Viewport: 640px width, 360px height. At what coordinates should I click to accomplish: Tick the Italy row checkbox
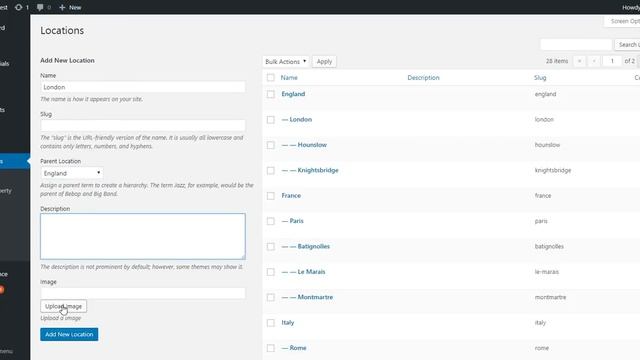tap(271, 323)
